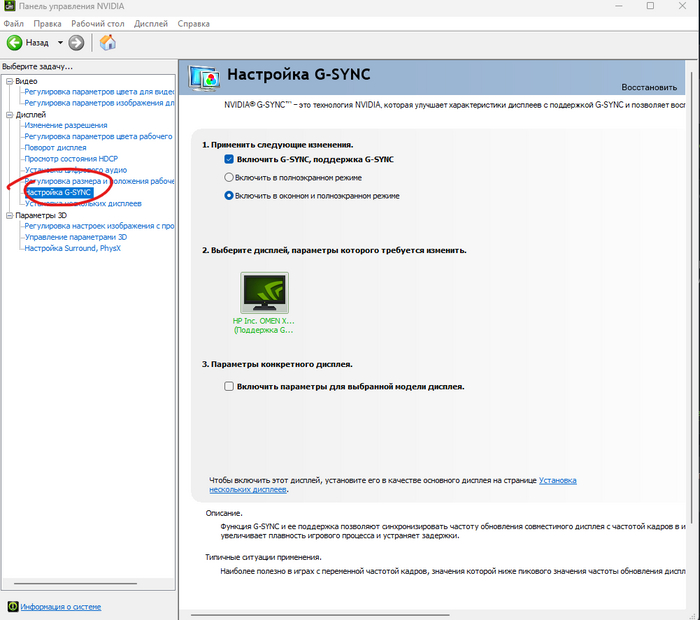
Task: Open Регулировка параметров цвета для видео
Action: (99, 92)
